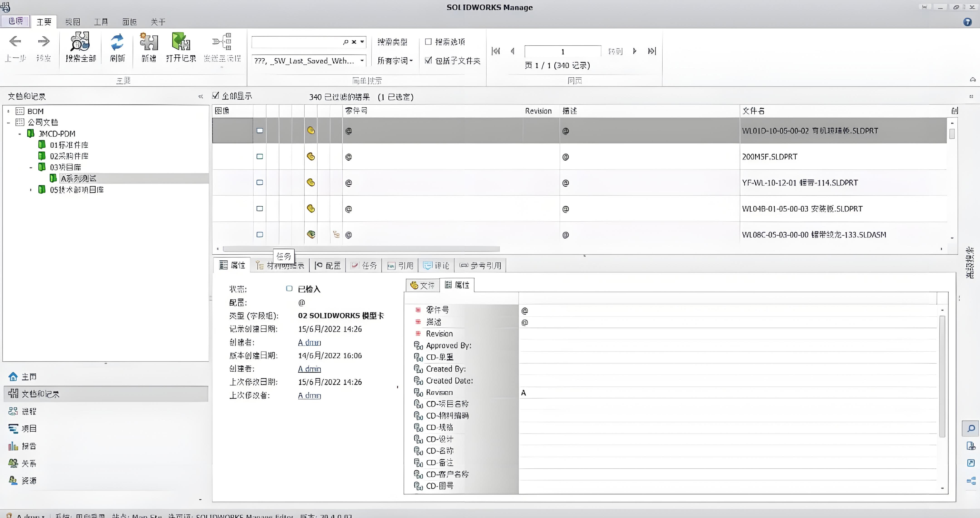Enable the search options checkbox
980x518 pixels.
428,42
